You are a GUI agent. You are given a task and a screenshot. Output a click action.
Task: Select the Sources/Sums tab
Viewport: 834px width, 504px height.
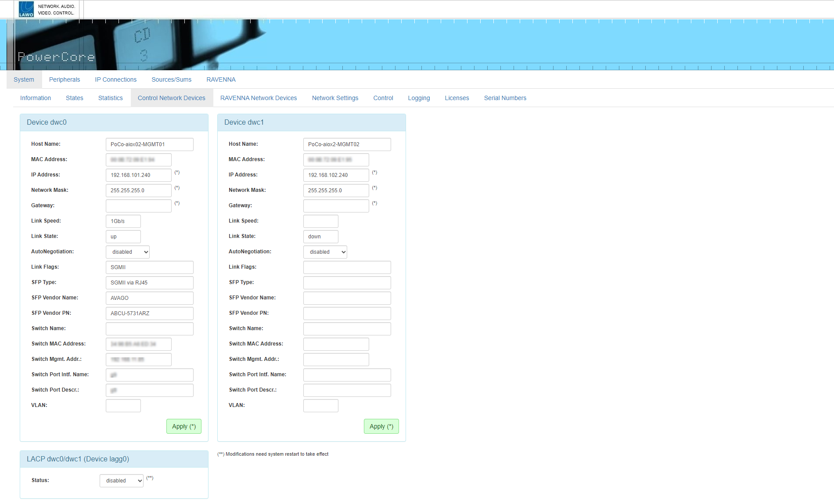pos(171,79)
